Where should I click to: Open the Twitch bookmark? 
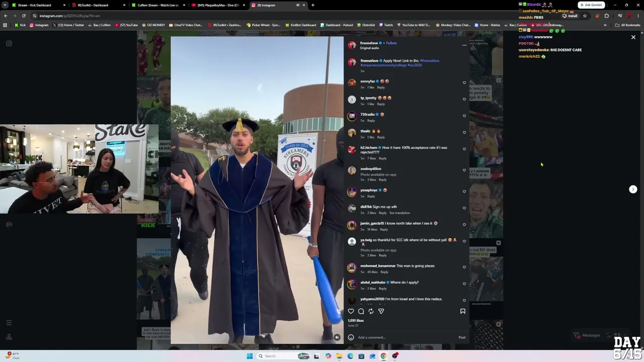click(386, 25)
